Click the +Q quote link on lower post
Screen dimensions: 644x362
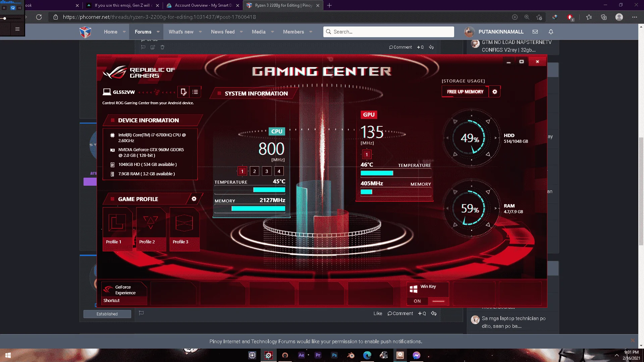422,313
